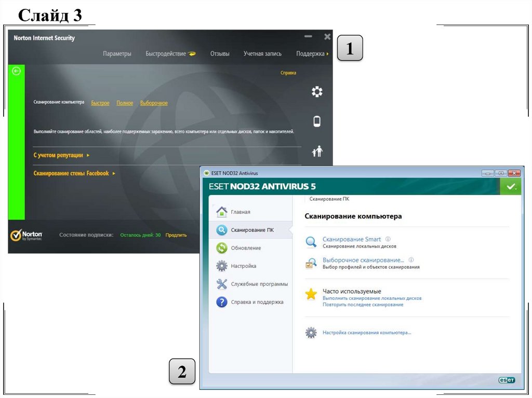
Task: Click Повторить последнее сканирование link
Action: pyautogui.click(x=363, y=305)
